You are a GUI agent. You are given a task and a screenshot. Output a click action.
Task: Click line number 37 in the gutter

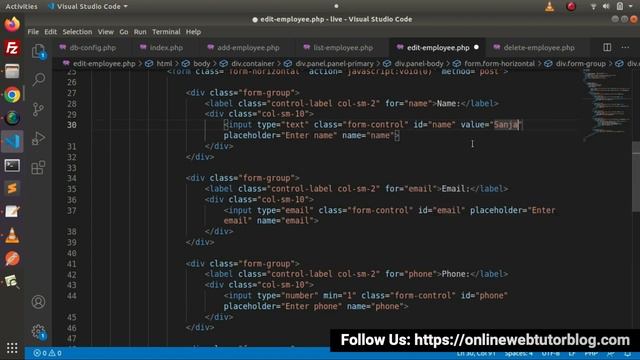(72, 211)
